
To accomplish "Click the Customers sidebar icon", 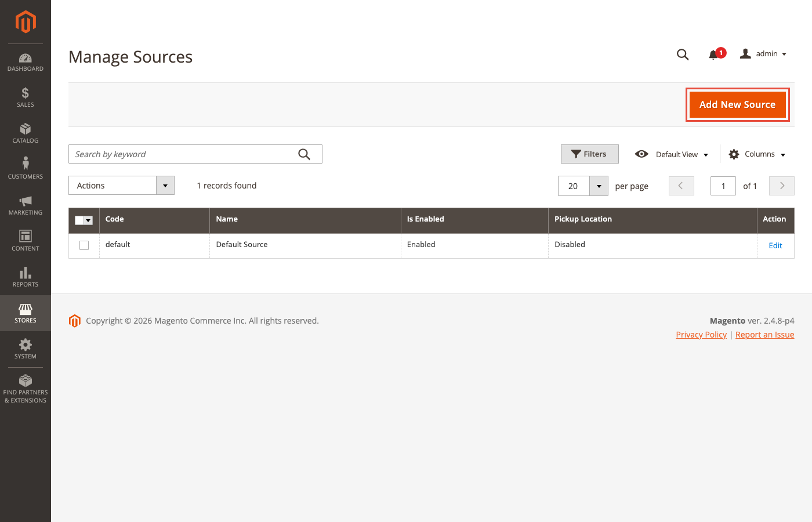I will pyautogui.click(x=25, y=168).
